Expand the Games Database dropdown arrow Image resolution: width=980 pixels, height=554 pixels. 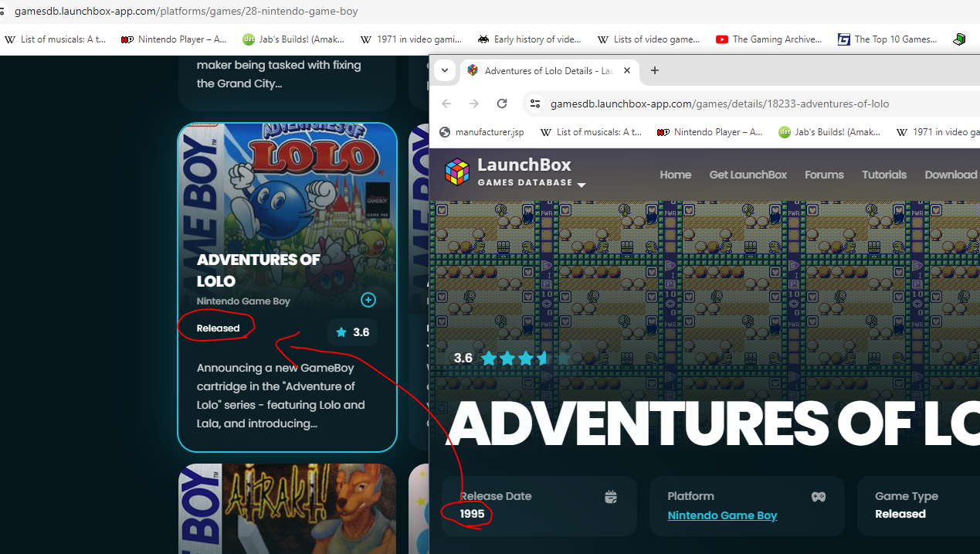(x=582, y=185)
